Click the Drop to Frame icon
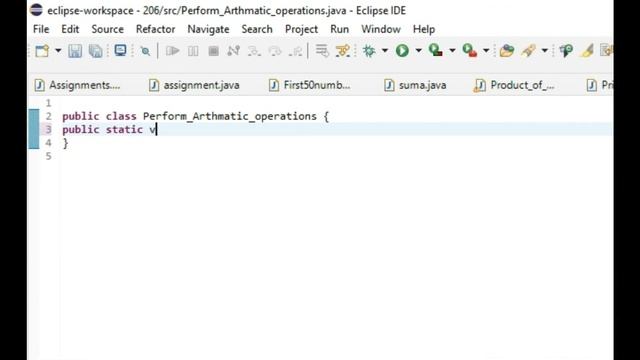 coord(322,51)
